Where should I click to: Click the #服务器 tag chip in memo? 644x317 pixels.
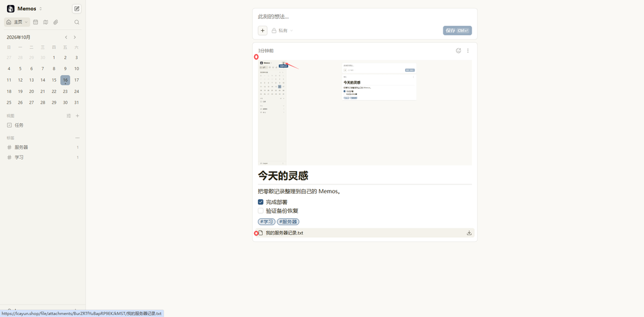(x=288, y=222)
